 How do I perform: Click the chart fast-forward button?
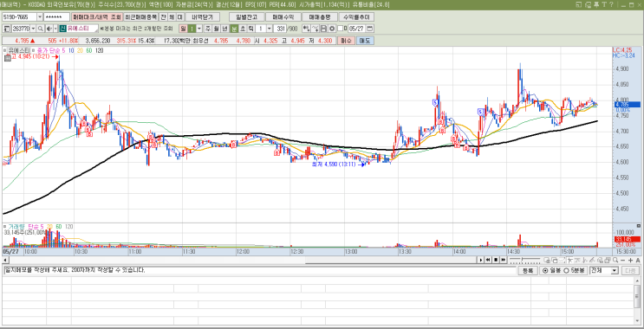tap(503, 260)
